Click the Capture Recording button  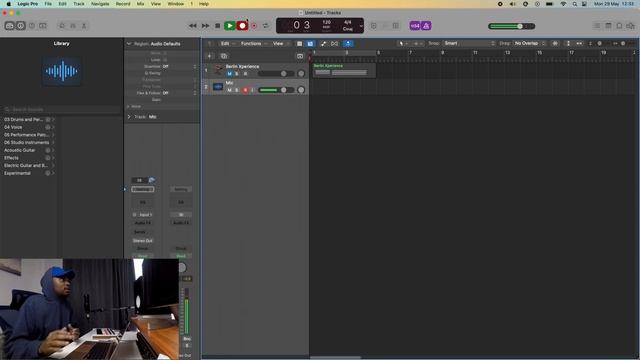click(x=254, y=26)
